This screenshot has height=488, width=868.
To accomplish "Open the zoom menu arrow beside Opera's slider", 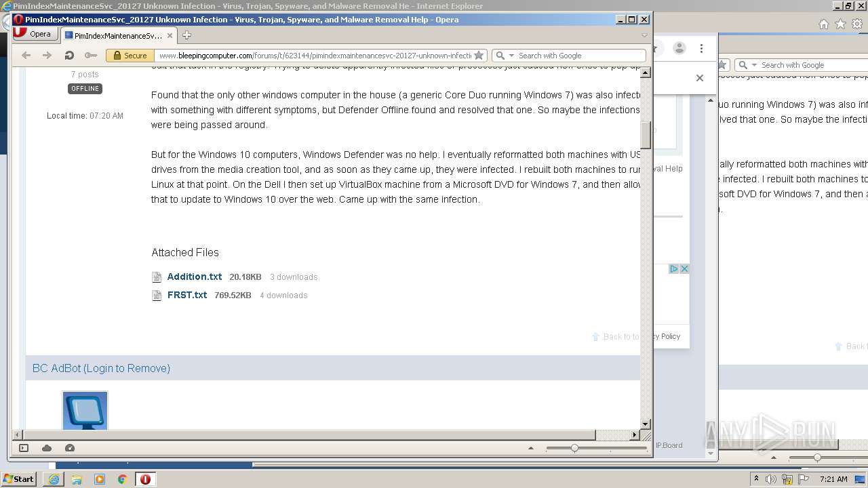I will pyautogui.click(x=531, y=448).
